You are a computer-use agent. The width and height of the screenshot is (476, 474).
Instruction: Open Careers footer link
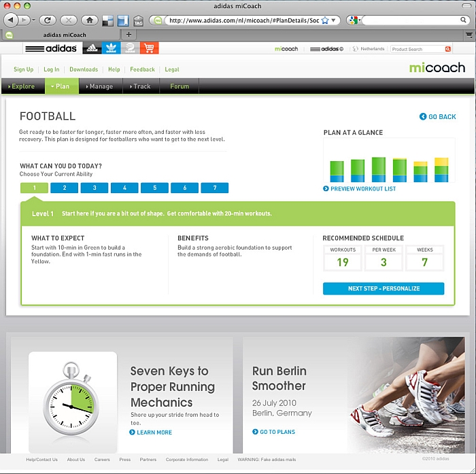point(102,460)
